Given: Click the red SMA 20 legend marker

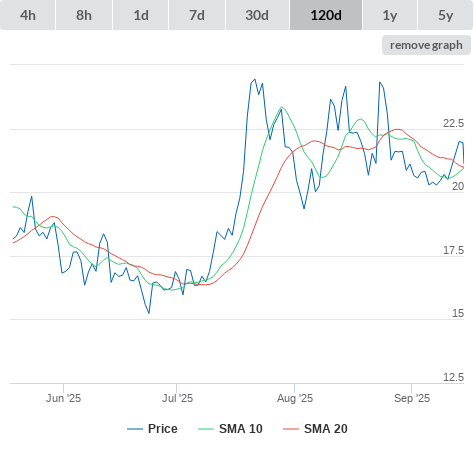Looking at the screenshot, I should pyautogui.click(x=291, y=429).
